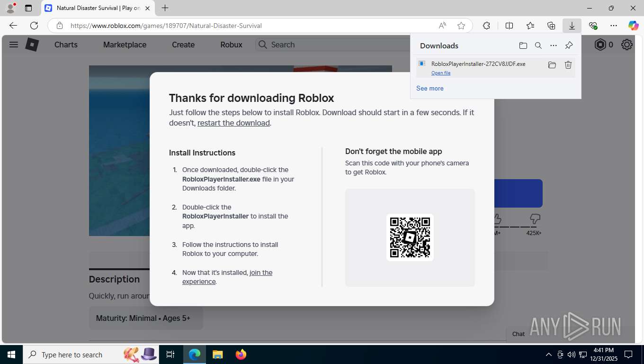View site information lock icon
The height and width of the screenshot is (364, 644).
click(59, 26)
